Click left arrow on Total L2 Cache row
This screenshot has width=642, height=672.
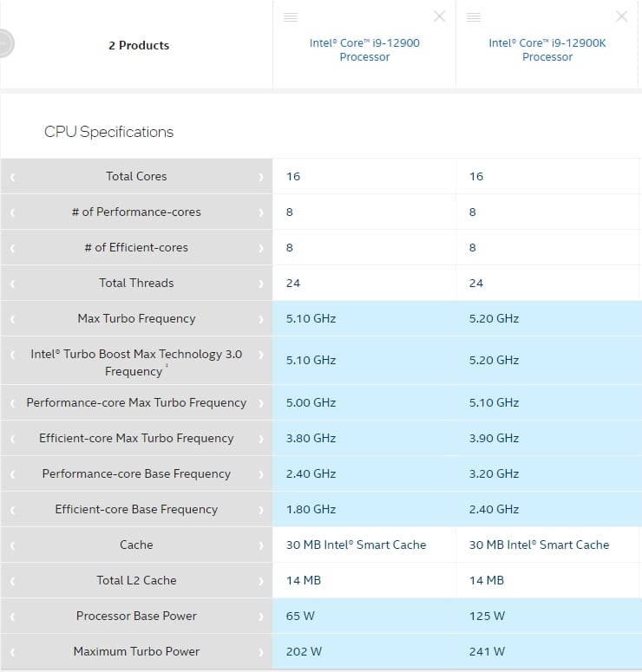[12, 581]
